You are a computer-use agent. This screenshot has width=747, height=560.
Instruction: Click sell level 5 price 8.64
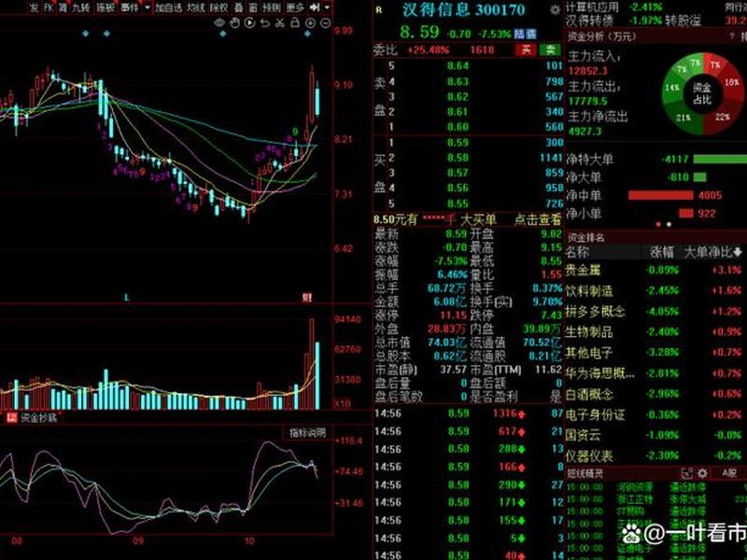point(458,66)
